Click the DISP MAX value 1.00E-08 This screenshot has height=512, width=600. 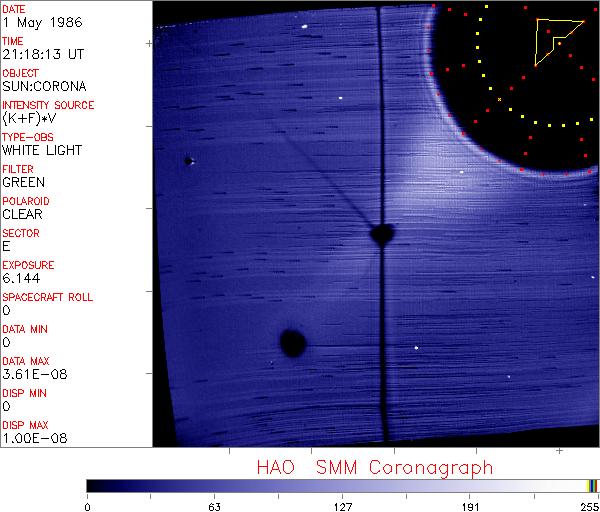coord(34,439)
